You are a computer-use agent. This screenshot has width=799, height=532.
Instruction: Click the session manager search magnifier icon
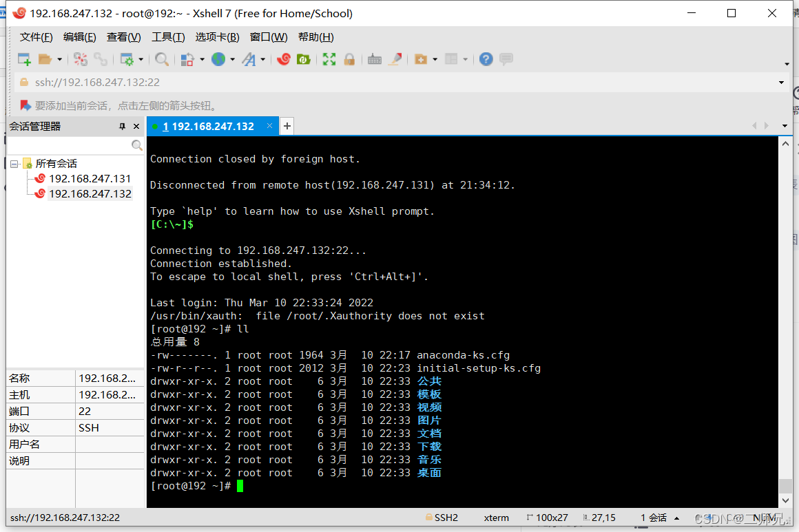(x=136, y=146)
